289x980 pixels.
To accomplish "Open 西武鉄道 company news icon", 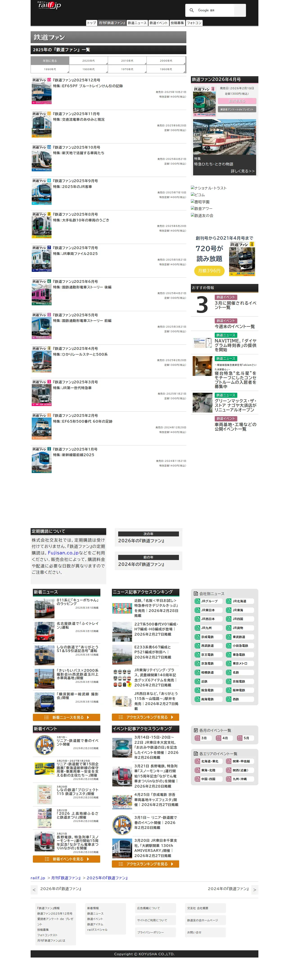I will click(197, 646).
